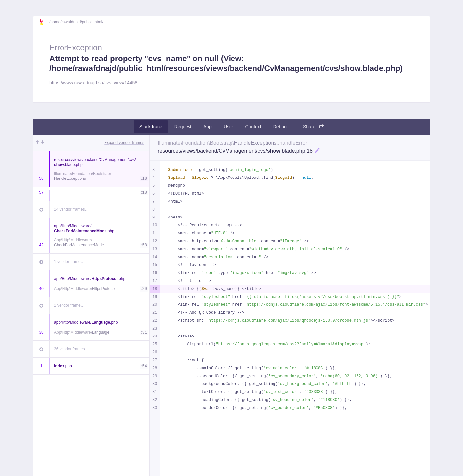Open the Request tab
The image size is (463, 476).
(x=183, y=127)
